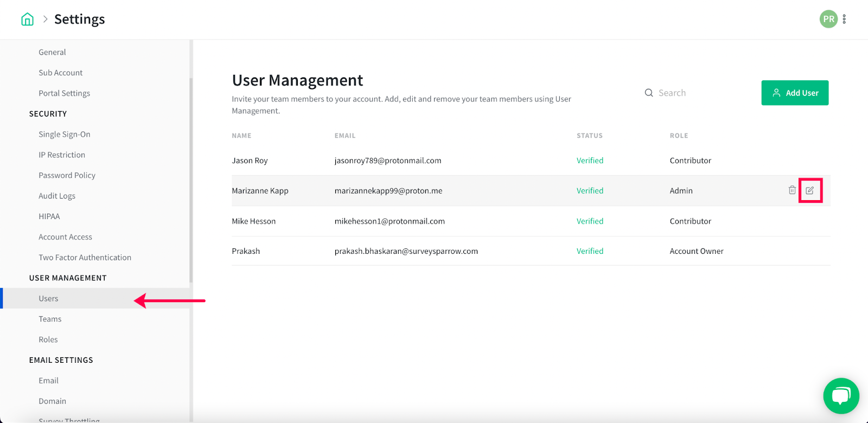Open Two Factor Authentication settings
Image resolution: width=868 pixels, height=423 pixels.
(85, 258)
